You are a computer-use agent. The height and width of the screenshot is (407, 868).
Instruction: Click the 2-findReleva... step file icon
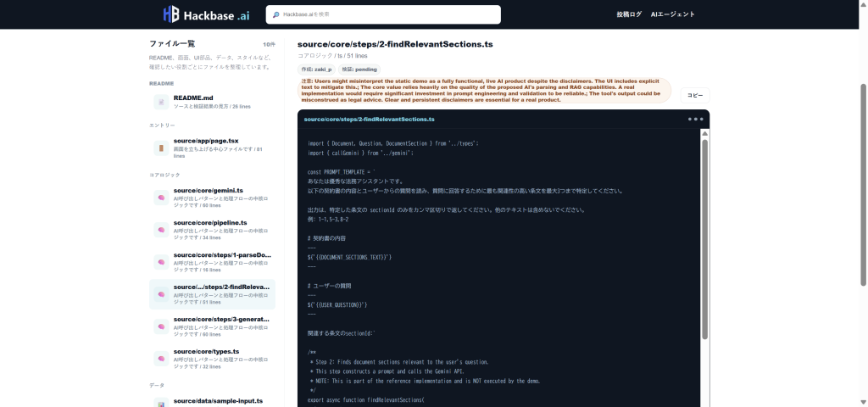click(x=161, y=294)
